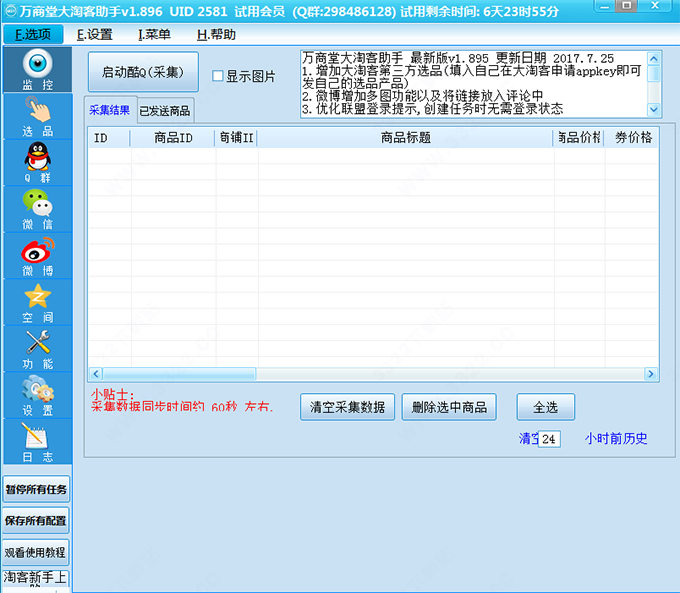Click the 淘客新手上路 button at bottom
This screenshot has height=593, width=680.
click(36, 579)
